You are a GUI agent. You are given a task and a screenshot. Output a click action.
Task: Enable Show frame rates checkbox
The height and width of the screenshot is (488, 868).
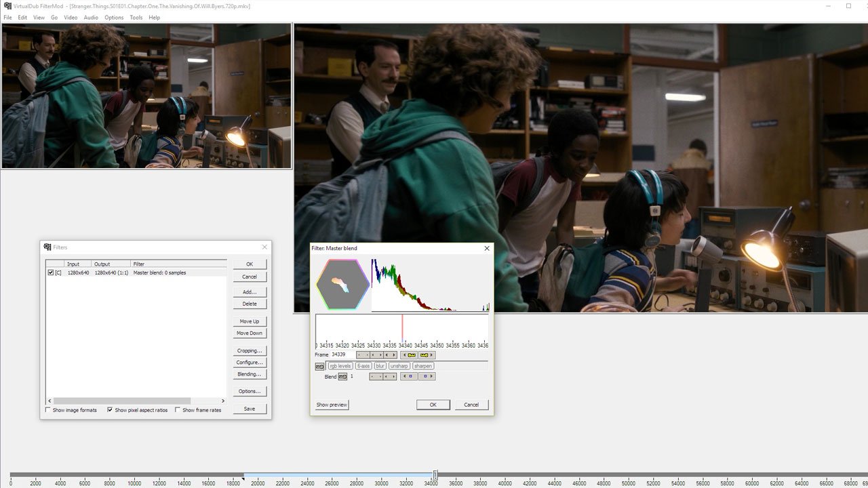tap(178, 410)
